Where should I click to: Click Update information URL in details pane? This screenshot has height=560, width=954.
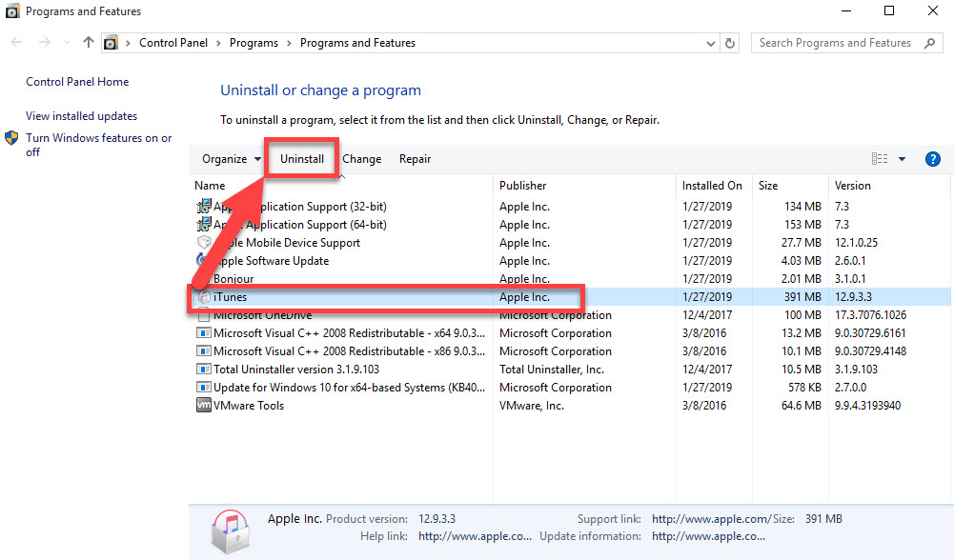coord(708,536)
